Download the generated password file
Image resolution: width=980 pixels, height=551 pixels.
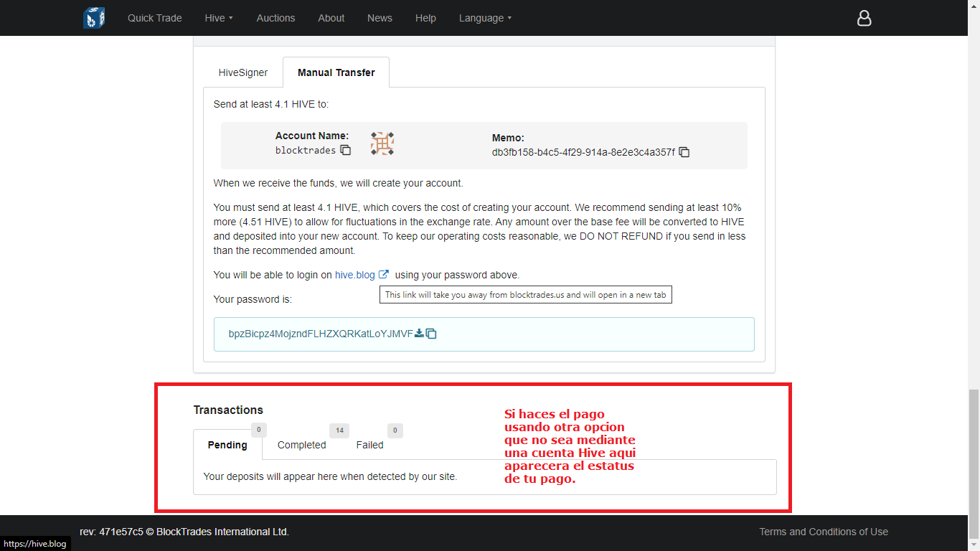[x=420, y=334]
